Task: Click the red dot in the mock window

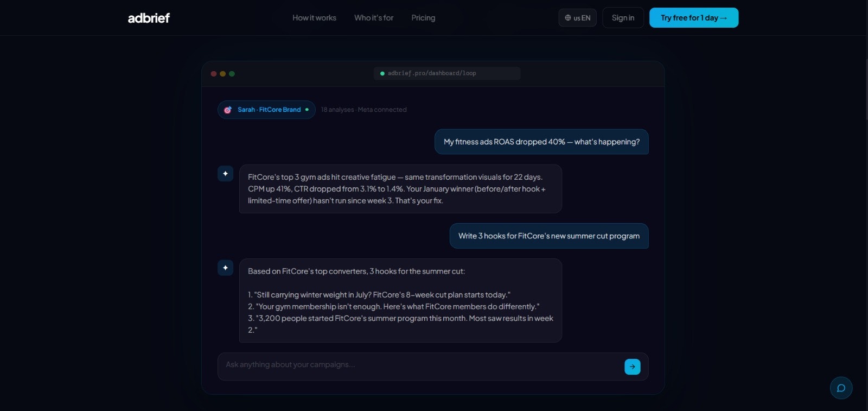Action: (x=214, y=74)
